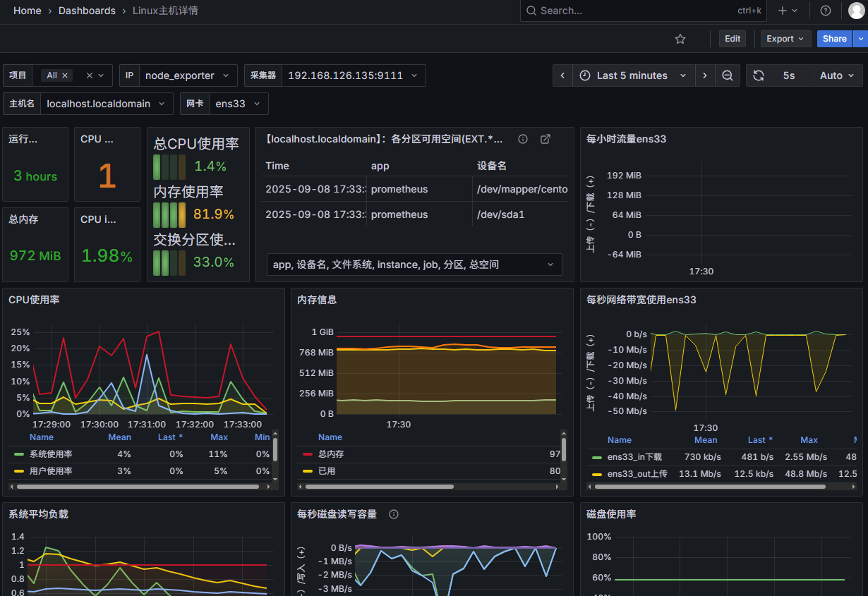868x596 pixels.
Task: Click the Edit button
Action: [x=733, y=39]
